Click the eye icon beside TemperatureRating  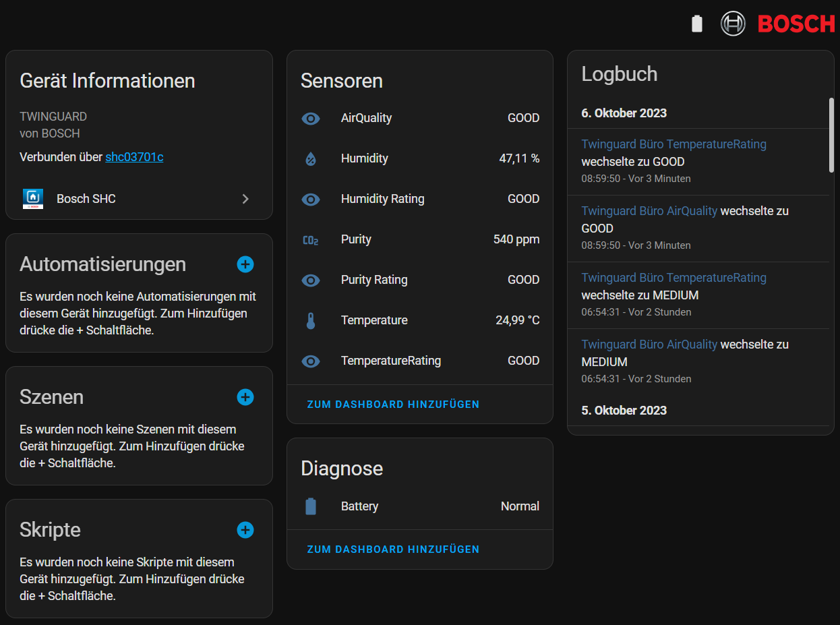(x=310, y=361)
